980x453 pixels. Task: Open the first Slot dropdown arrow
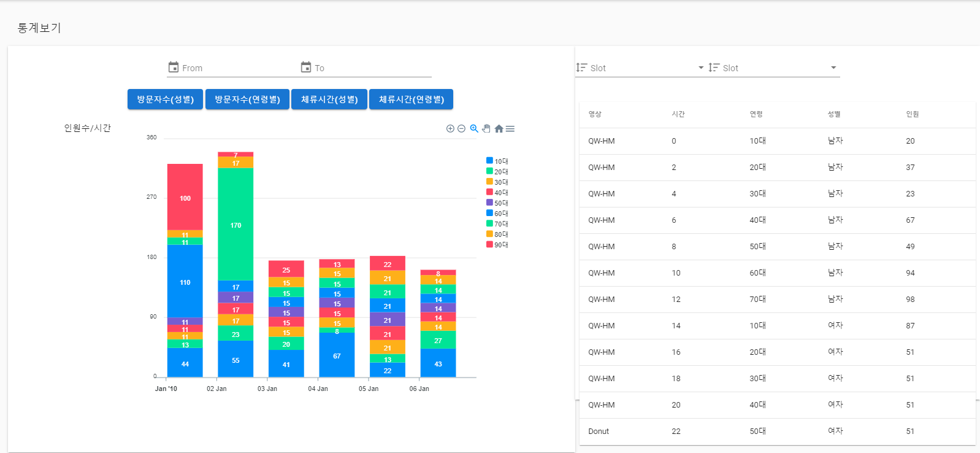pyautogui.click(x=701, y=68)
